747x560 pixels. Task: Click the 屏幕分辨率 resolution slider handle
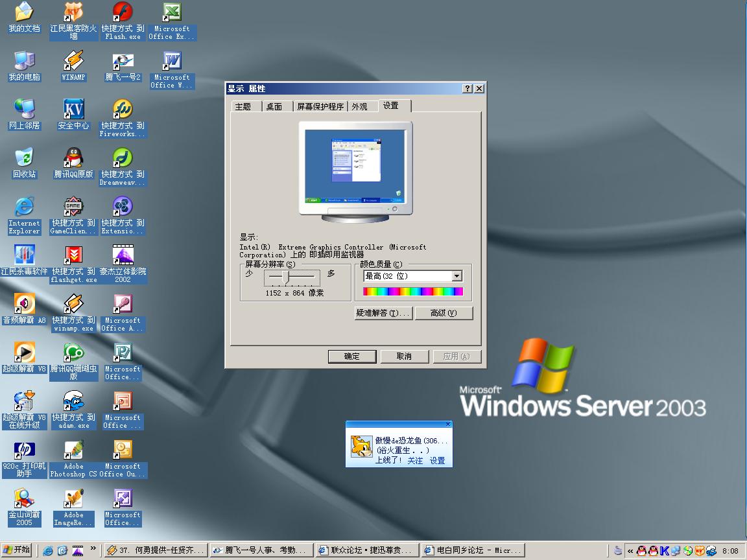[289, 277]
